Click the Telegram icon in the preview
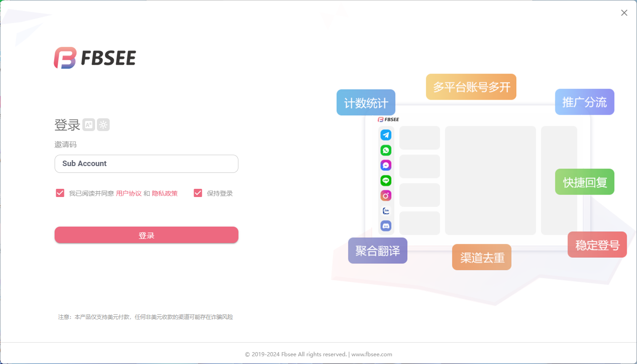The height and width of the screenshot is (364, 637). (386, 135)
